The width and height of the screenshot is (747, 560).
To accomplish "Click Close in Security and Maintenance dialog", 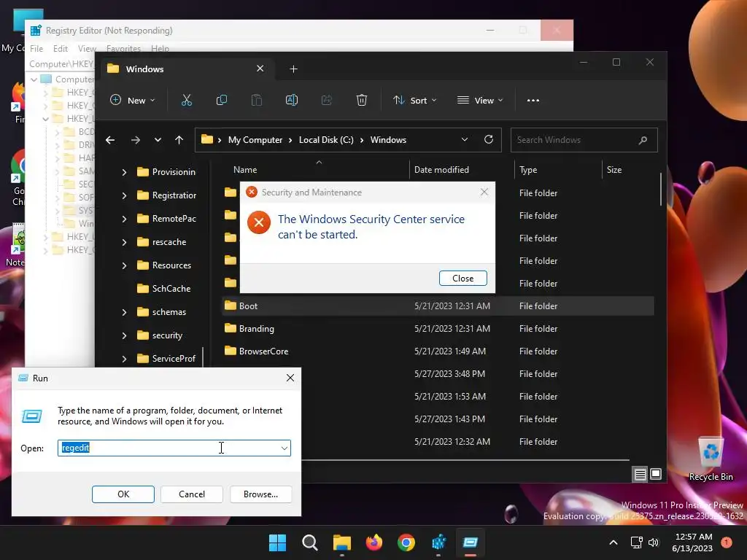I will [x=463, y=278].
